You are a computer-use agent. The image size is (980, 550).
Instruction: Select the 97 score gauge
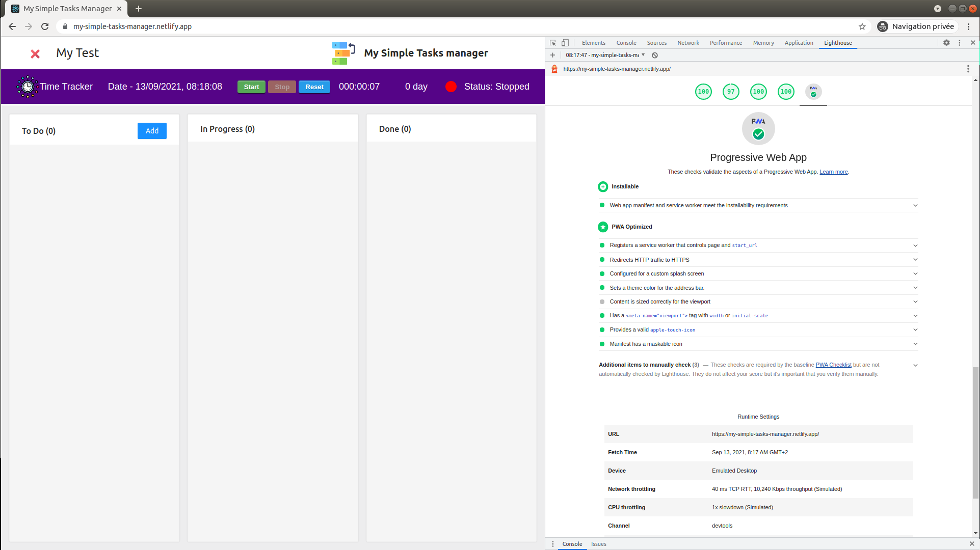[731, 92]
